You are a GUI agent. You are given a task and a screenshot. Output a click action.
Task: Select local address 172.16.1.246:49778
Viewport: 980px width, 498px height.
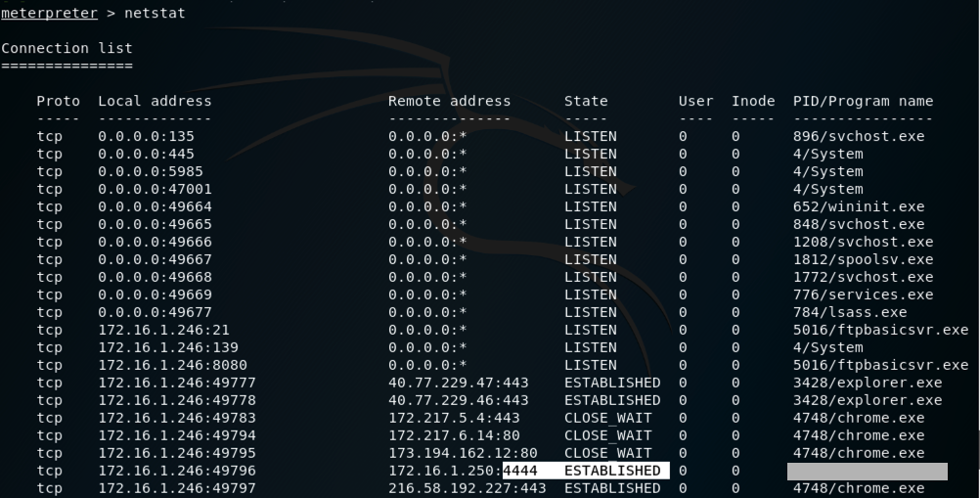click(x=177, y=400)
